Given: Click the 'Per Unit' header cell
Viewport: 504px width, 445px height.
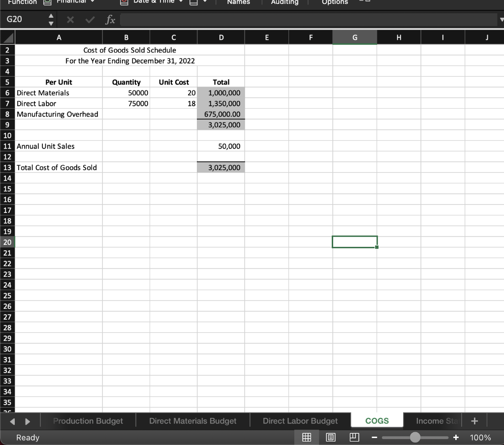Looking at the screenshot, I should (x=59, y=82).
